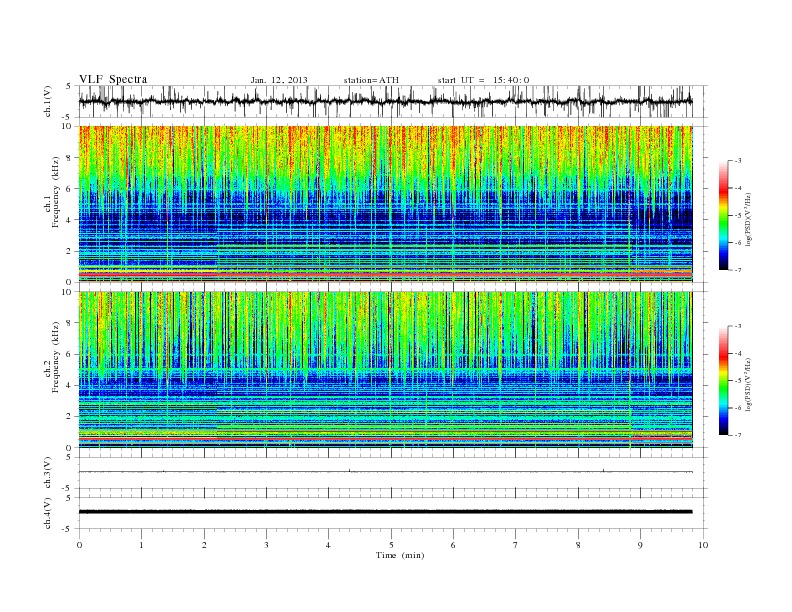
Task: Click the 'ch.4(V)' axis label
Action: click(48, 513)
